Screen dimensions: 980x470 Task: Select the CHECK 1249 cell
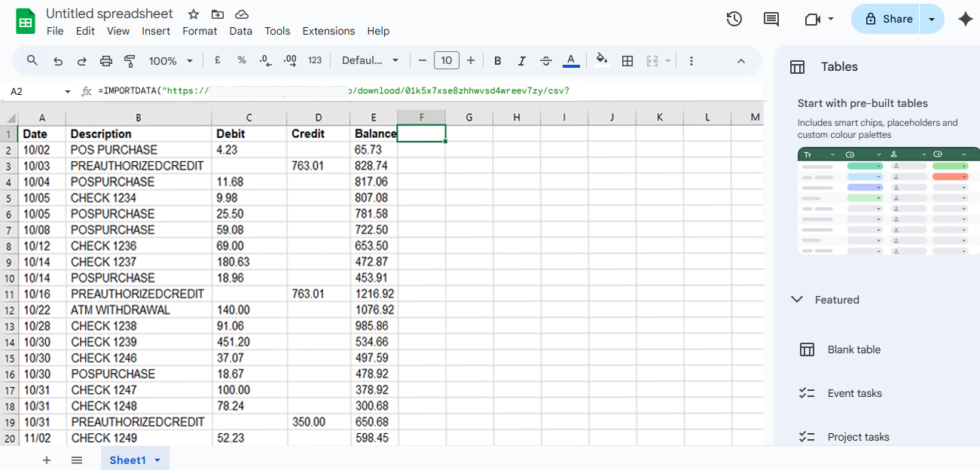coord(139,438)
